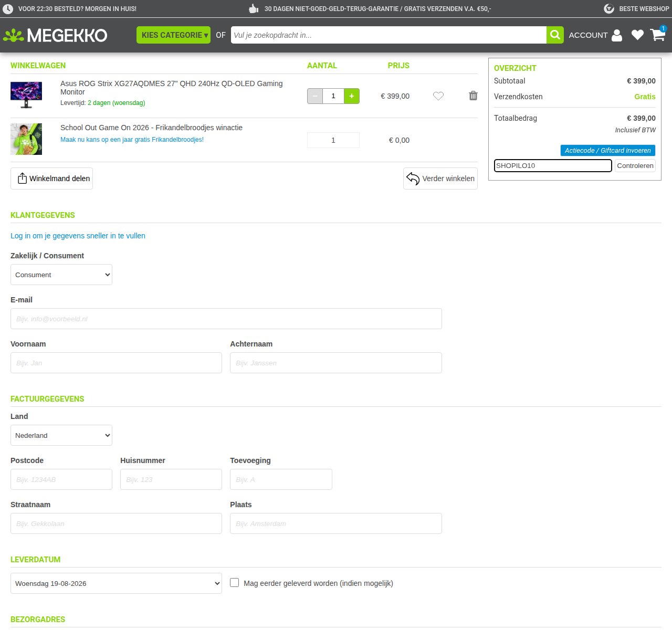The image size is (672, 630).
Task: Focus the Plaats field
Action: (336, 523)
